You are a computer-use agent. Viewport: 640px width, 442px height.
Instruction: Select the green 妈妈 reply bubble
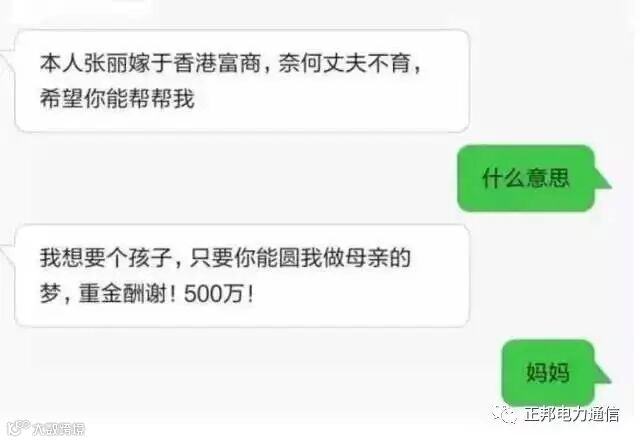548,372
